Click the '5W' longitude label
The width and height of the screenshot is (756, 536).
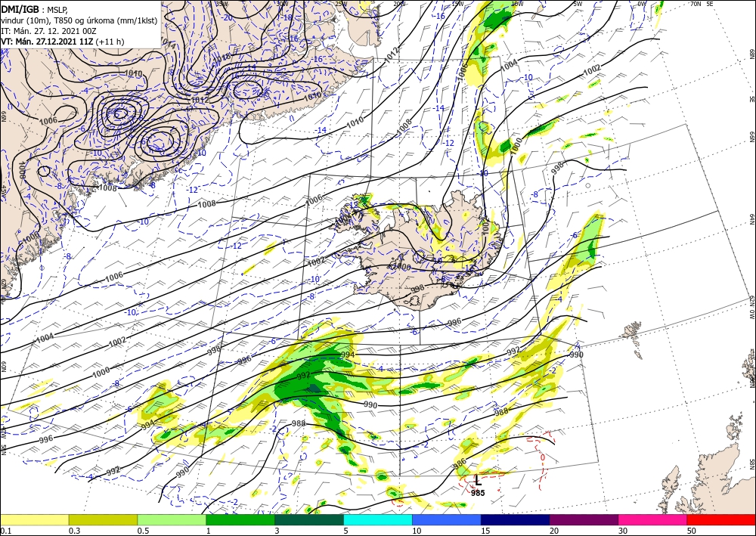(x=578, y=4)
